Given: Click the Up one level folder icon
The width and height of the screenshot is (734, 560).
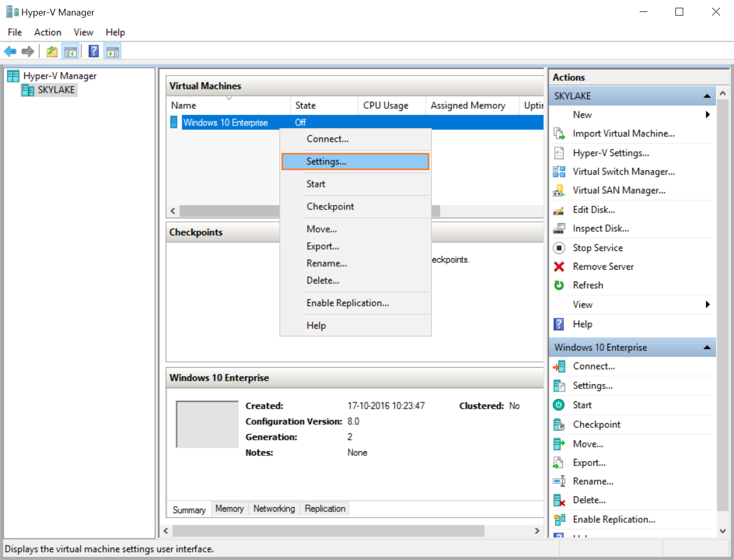Looking at the screenshot, I should (x=52, y=51).
